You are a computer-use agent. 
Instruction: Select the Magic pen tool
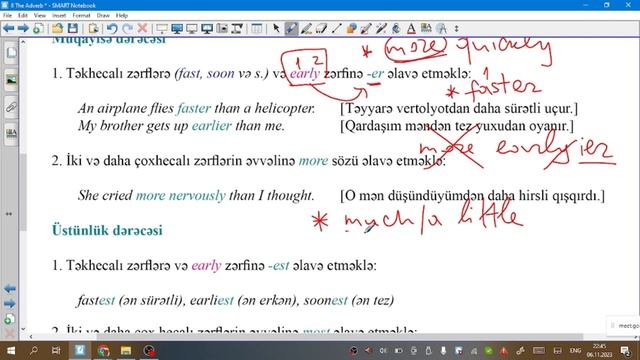click(x=381, y=29)
